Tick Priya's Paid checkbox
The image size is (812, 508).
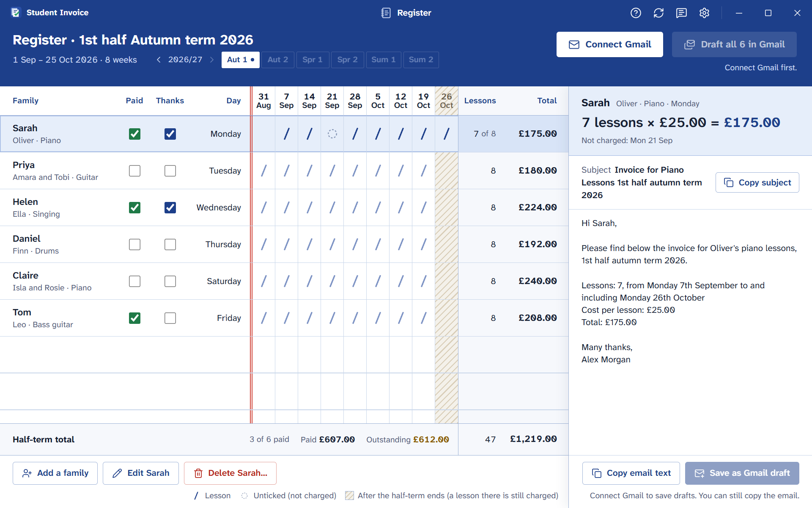(x=134, y=171)
